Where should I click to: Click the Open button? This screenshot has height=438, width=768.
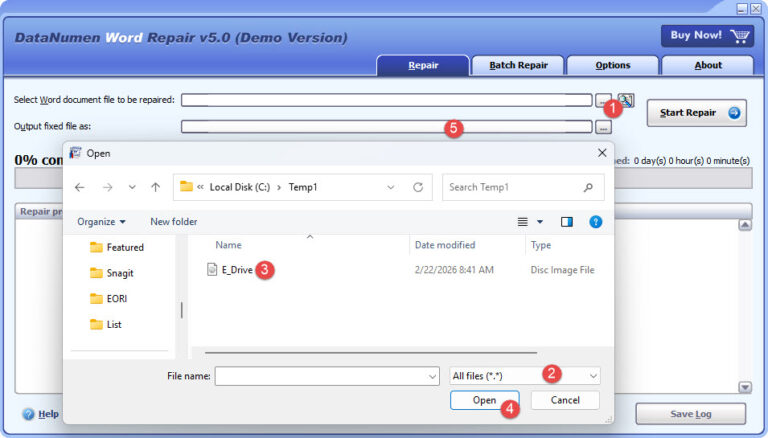click(x=484, y=400)
